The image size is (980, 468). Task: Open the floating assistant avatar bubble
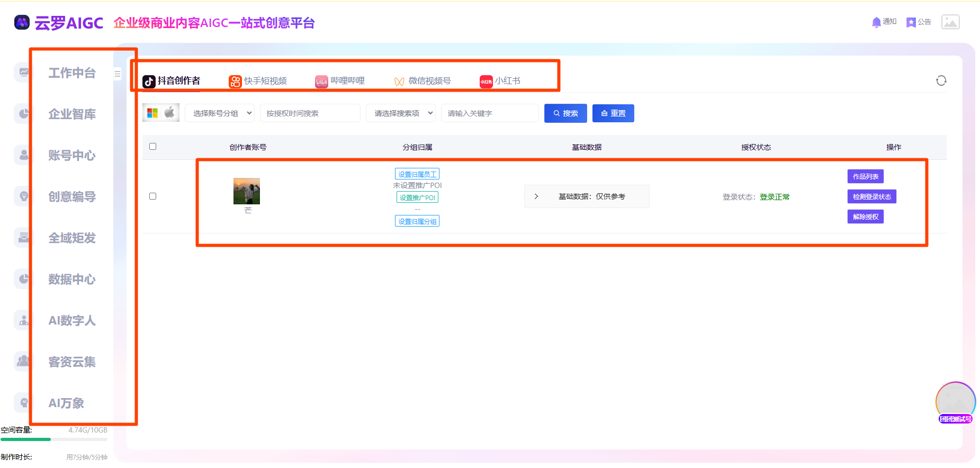[x=955, y=402]
